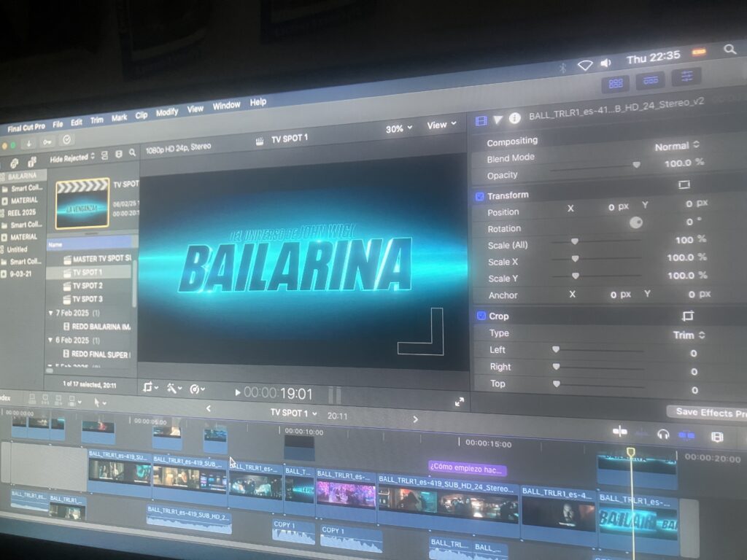
Task: Play the viewer with the play button
Action: (237, 393)
